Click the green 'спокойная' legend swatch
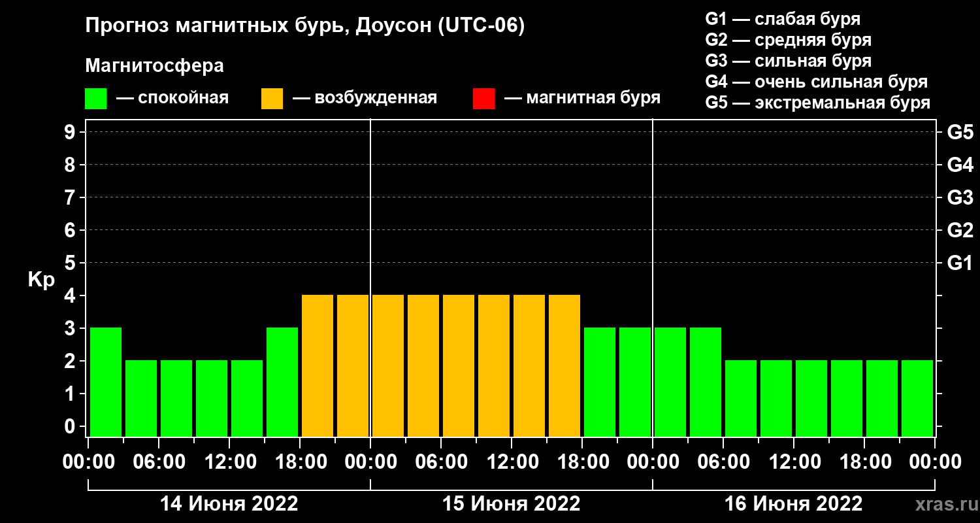 [95, 99]
